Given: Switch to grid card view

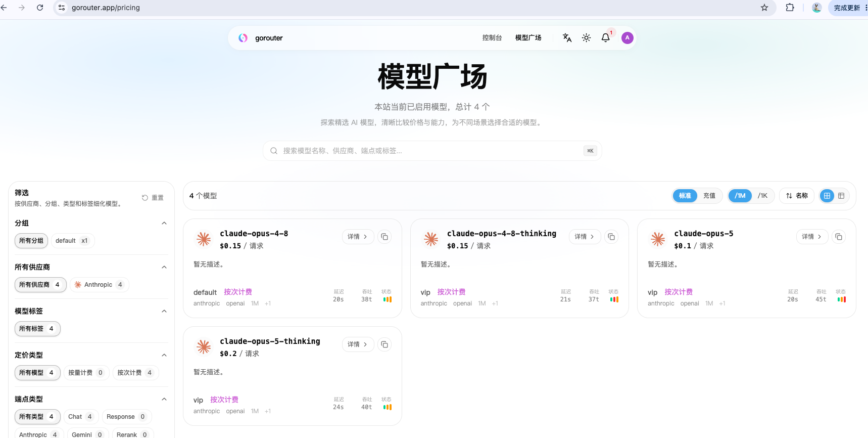Looking at the screenshot, I should [827, 196].
